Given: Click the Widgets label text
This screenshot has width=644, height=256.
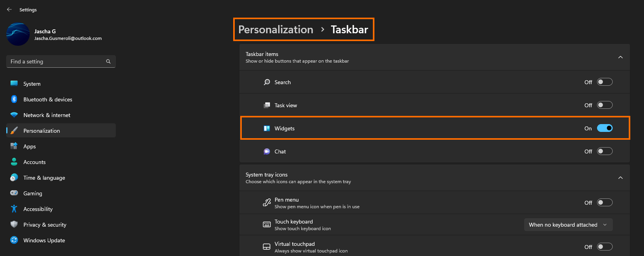Looking at the screenshot, I should pos(284,128).
